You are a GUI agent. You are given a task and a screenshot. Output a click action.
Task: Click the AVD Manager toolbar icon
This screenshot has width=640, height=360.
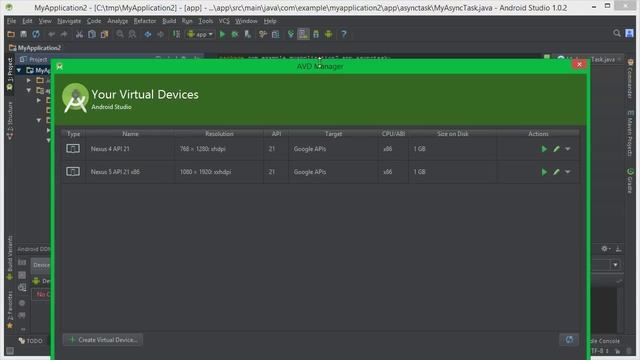click(x=303, y=34)
